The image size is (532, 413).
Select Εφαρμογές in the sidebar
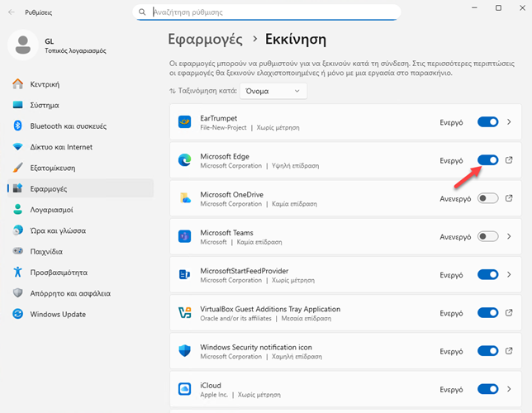pyautogui.click(x=80, y=188)
